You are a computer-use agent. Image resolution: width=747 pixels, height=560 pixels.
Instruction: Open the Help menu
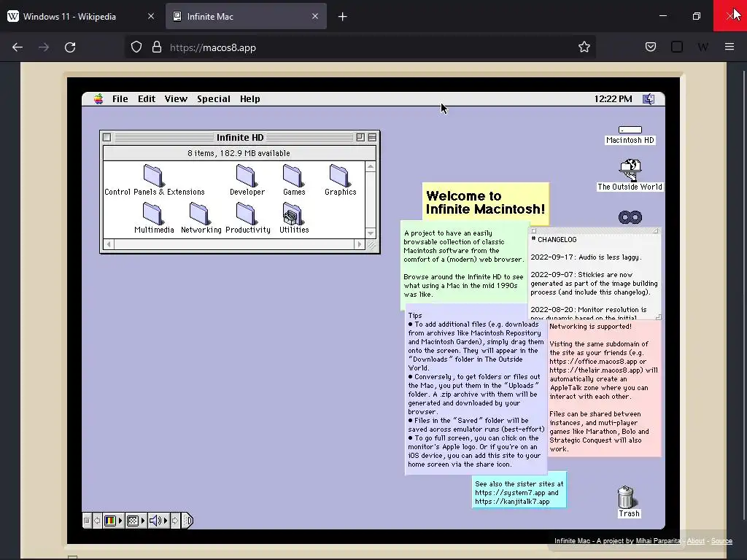[249, 99]
